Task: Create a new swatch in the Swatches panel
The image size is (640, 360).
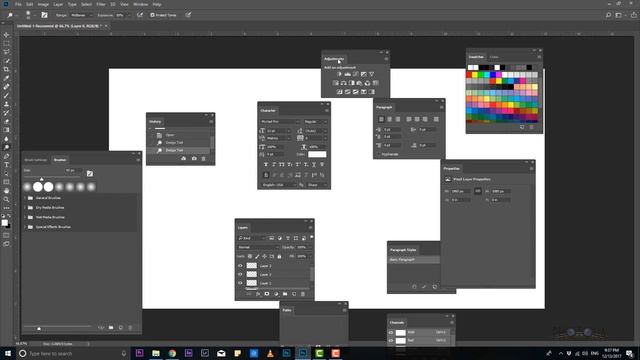Action: (x=522, y=127)
